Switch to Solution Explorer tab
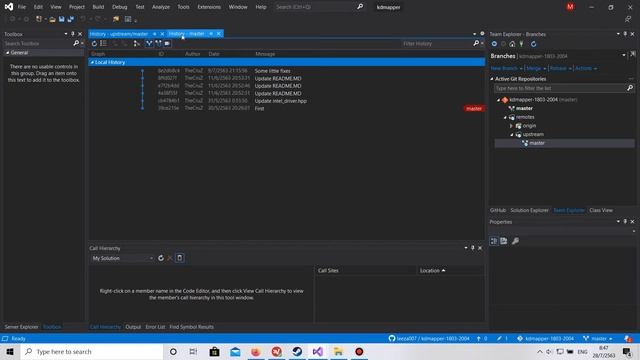Image resolution: width=640 pixels, height=360 pixels. tap(529, 210)
